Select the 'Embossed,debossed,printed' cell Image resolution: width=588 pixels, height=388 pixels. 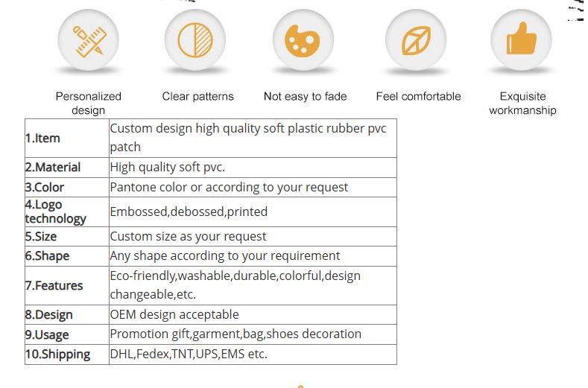253,212
